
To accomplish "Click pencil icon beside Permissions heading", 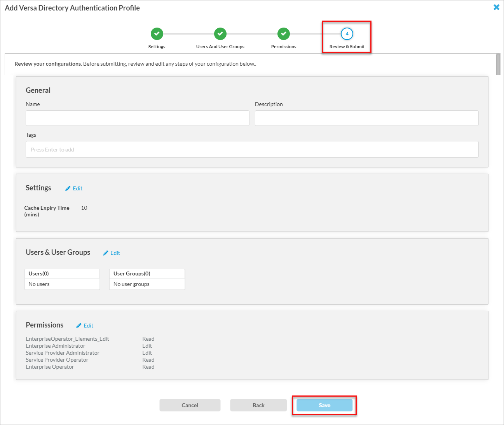I will pos(79,326).
